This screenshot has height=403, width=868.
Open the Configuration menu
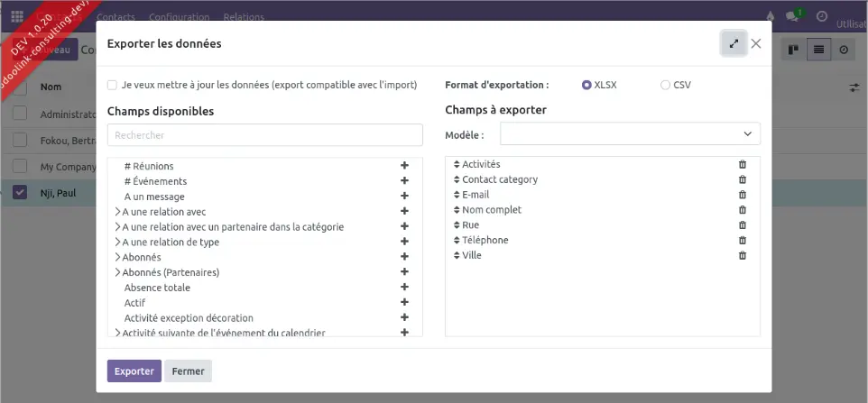coord(179,16)
